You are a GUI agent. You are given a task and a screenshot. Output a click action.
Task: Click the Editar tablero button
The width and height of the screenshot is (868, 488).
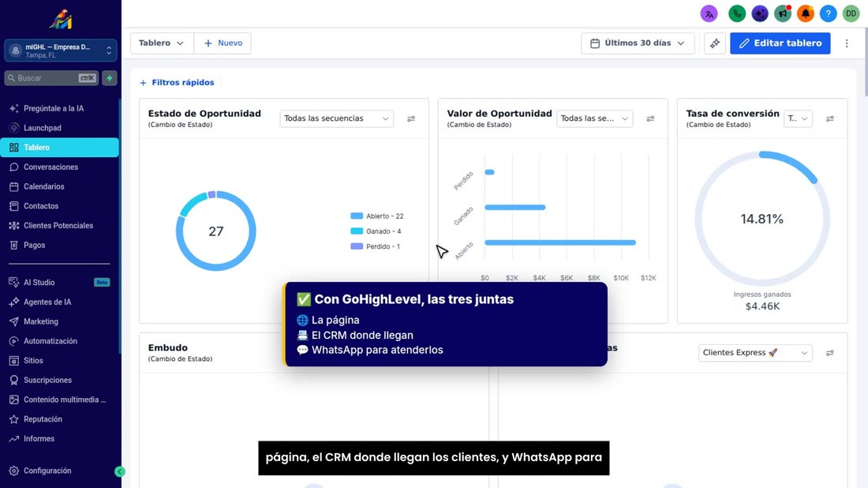pyautogui.click(x=780, y=43)
